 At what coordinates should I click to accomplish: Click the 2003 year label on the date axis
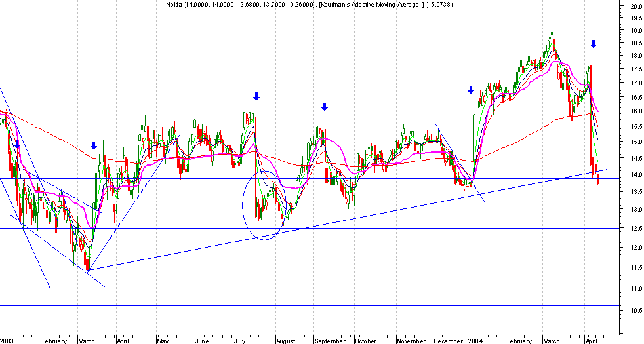[x=7, y=341]
